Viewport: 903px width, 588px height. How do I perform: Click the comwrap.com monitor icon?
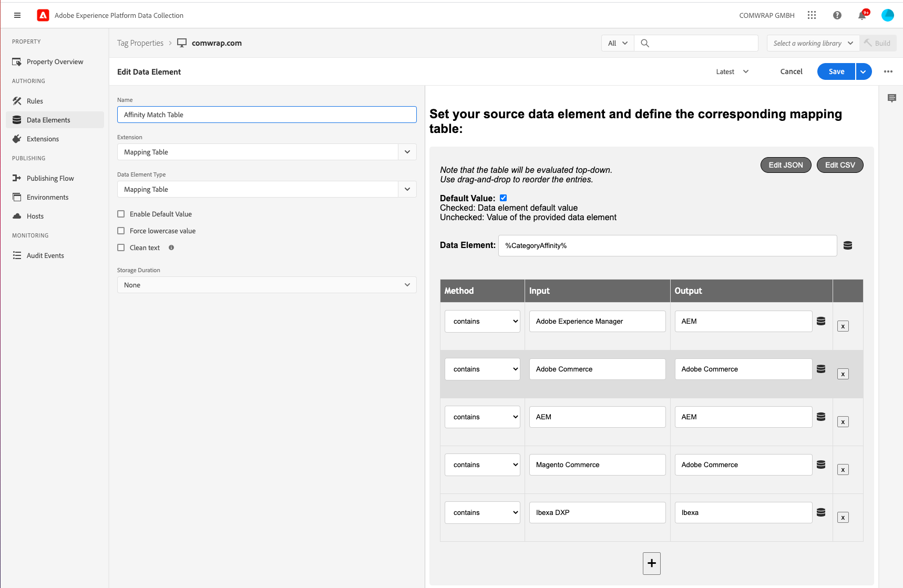(182, 43)
